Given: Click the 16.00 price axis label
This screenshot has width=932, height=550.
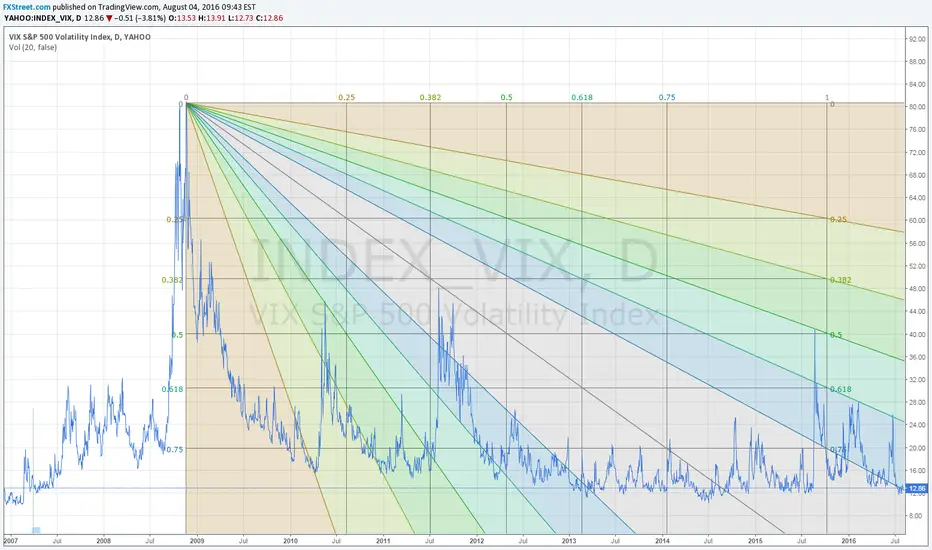Looking at the screenshot, I should pos(917,470).
